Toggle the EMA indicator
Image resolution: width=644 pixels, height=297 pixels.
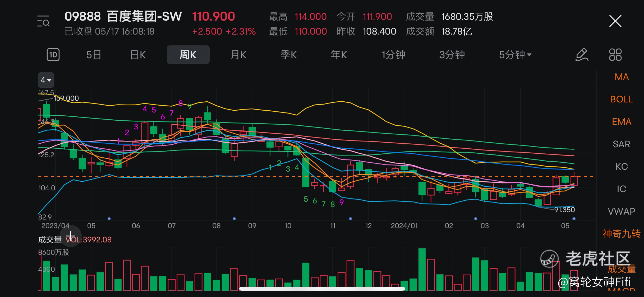click(x=622, y=122)
